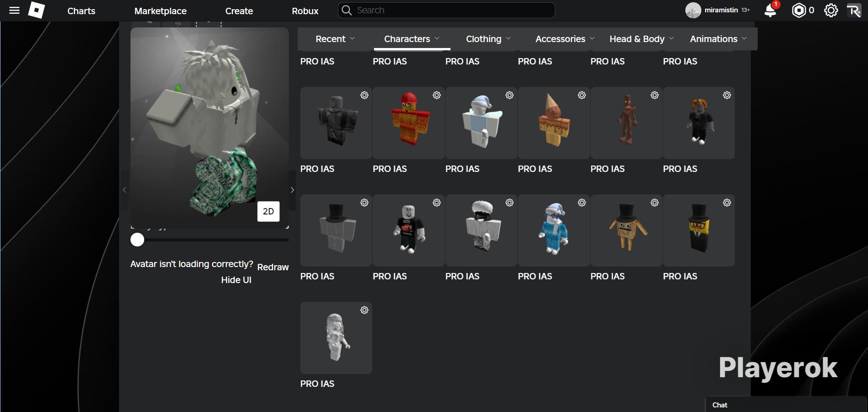
Task: Open the settings gear in the top bar
Action: tap(831, 10)
